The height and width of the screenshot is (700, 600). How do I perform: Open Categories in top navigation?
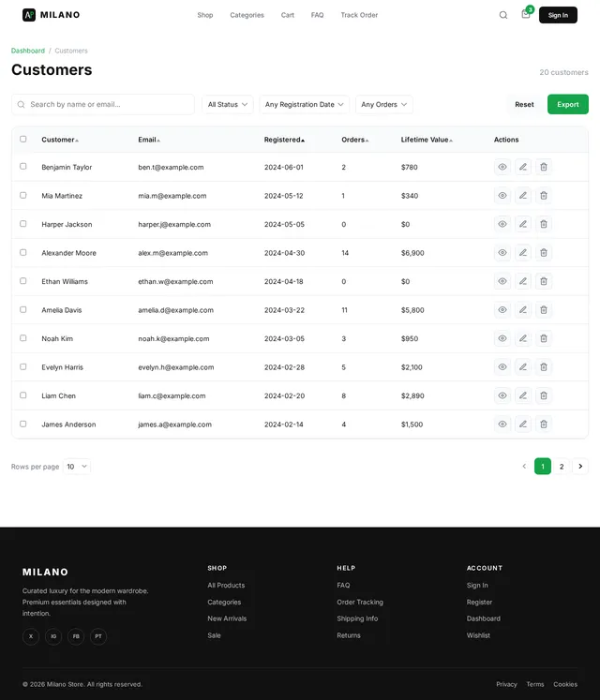coord(247,15)
